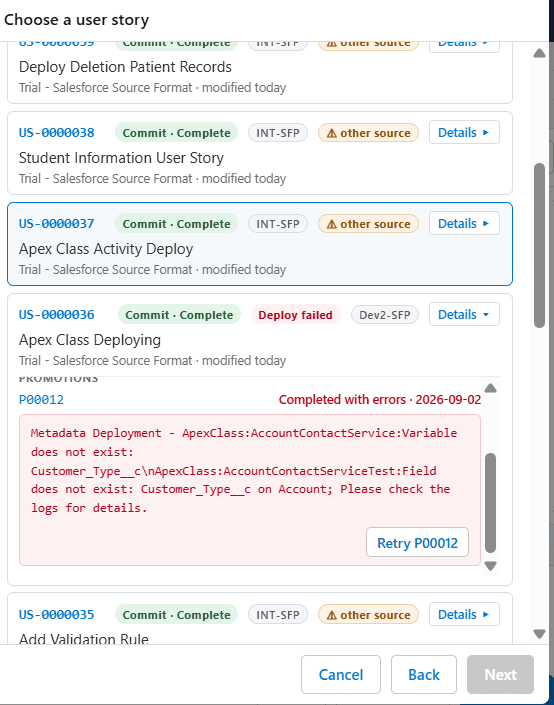Click Commit · Complete badge on US-0000035
Image resolution: width=554 pixels, height=705 pixels.
[x=176, y=615]
